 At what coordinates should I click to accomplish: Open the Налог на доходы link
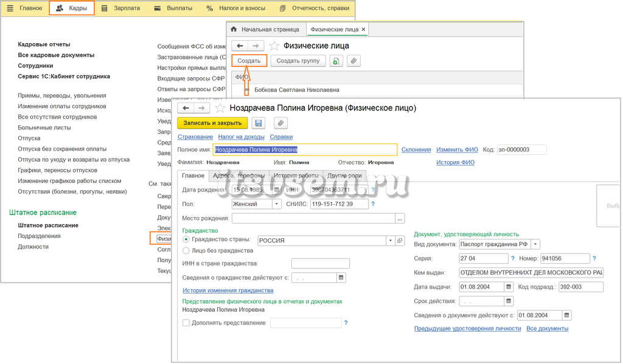[x=241, y=137]
